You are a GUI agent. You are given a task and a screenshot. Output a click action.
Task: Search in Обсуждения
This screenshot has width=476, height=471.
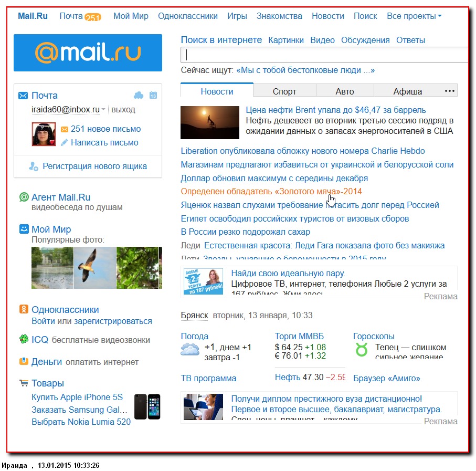365,40
